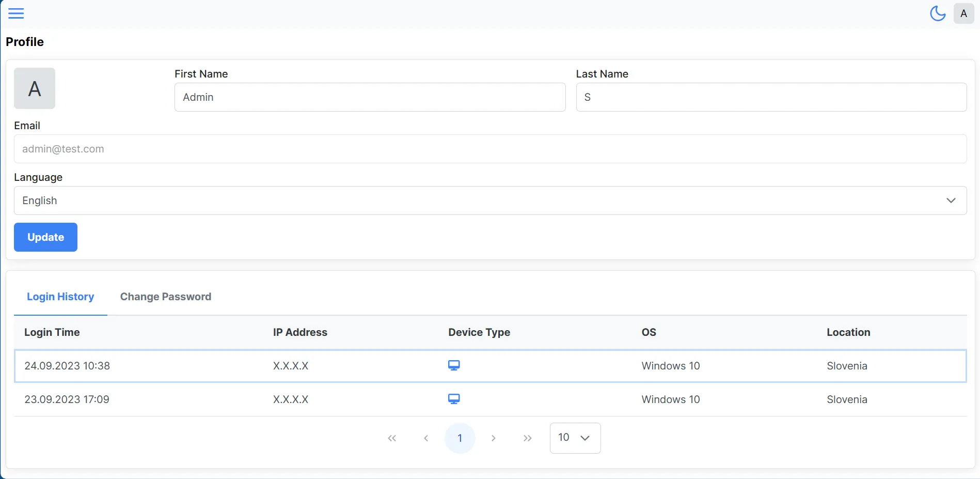Click the Email input showing admin@test.com
This screenshot has width=980, height=479.
pos(490,149)
